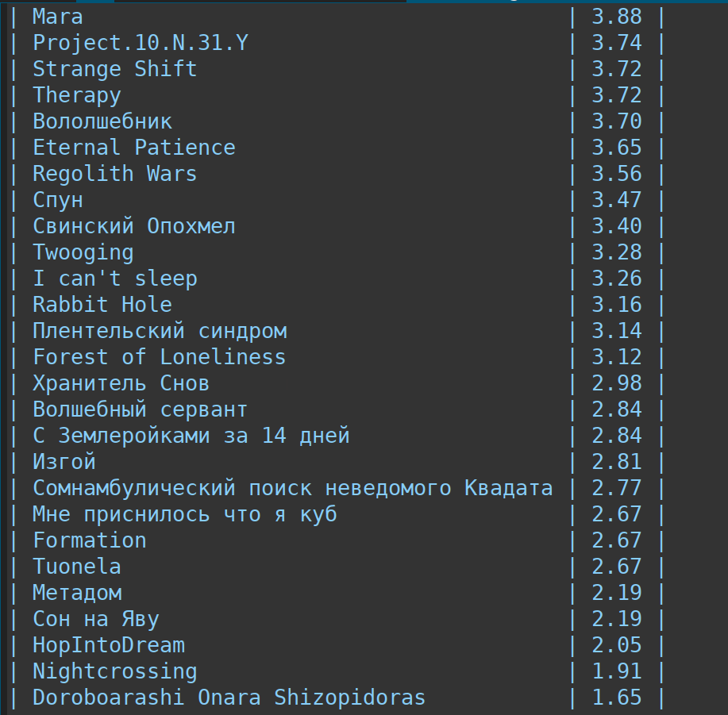Select the 'Strange Shift' title

point(114,69)
